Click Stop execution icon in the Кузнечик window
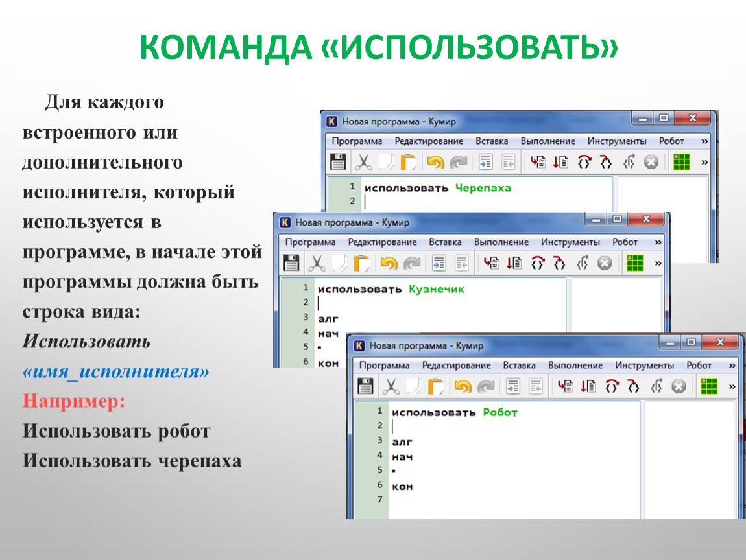Image resolution: width=746 pixels, height=560 pixels. click(x=605, y=263)
